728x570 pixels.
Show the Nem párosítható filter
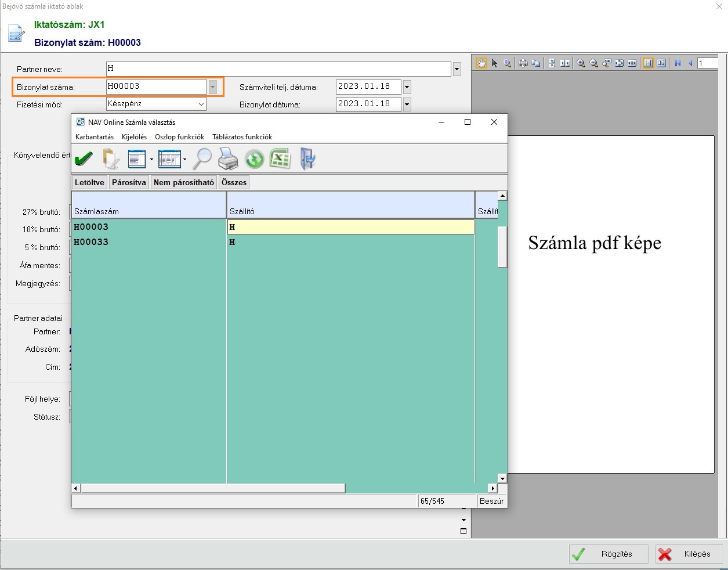[183, 182]
